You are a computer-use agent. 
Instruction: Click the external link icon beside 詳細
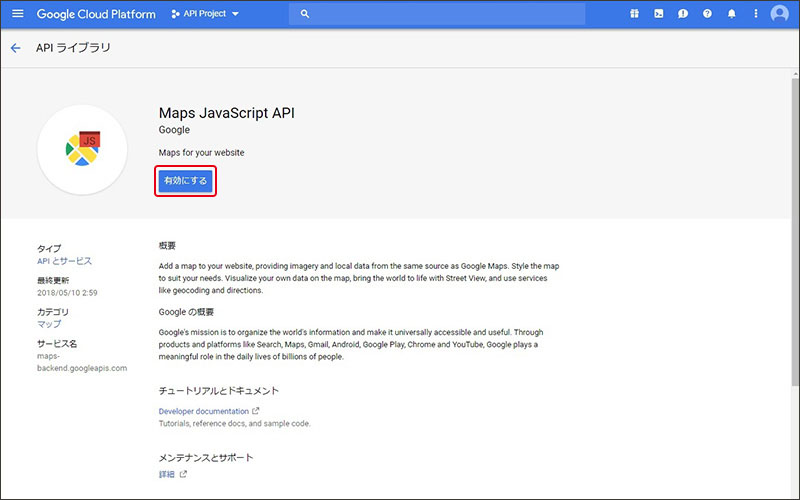point(183,474)
